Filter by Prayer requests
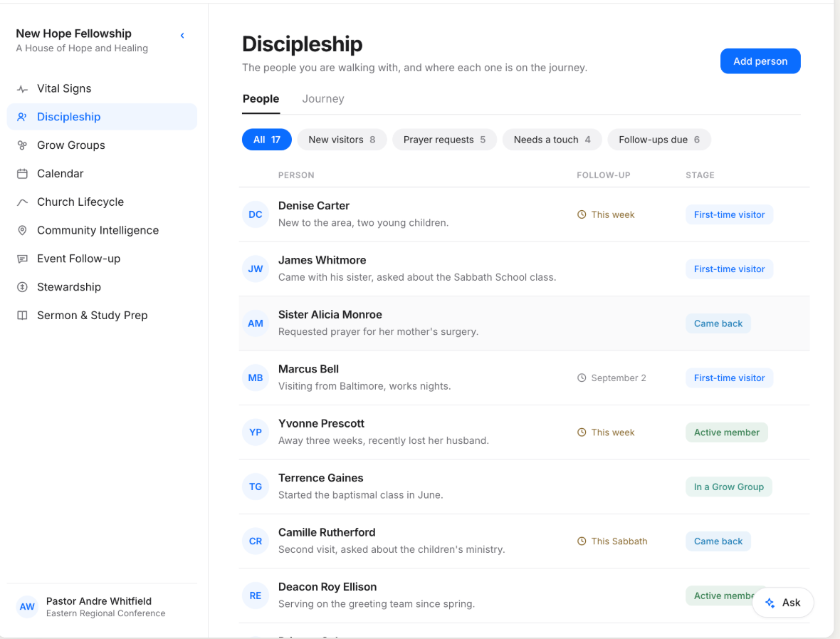Screen dimensions: 840x639 444,140
